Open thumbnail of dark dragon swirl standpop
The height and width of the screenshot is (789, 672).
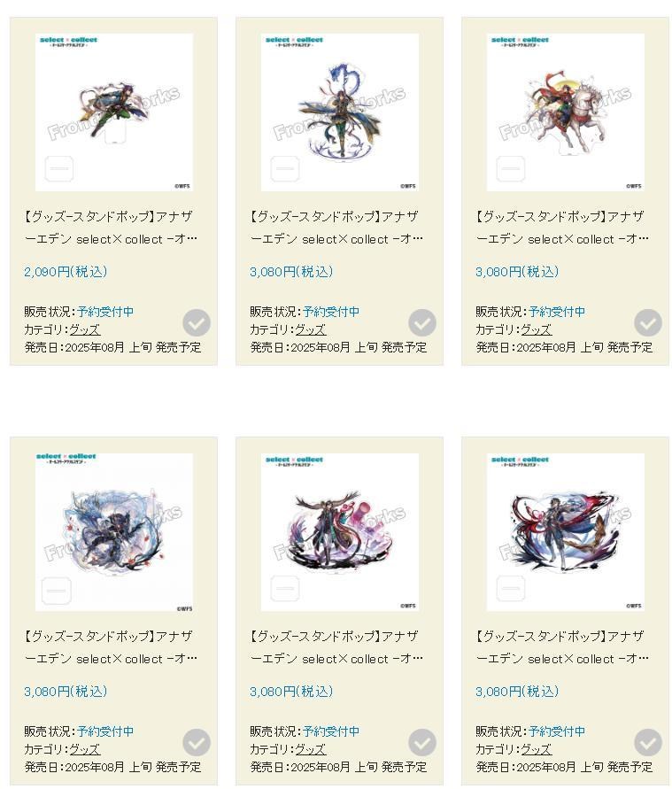tap(114, 532)
